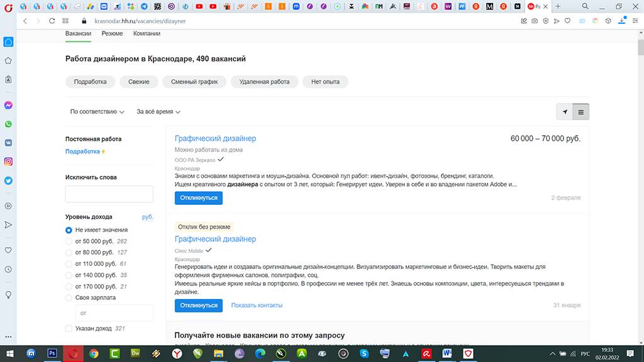The height and width of the screenshot is (362, 644).
Task: Click the camera snapshot icon in the address bar
Action: pos(534,21)
